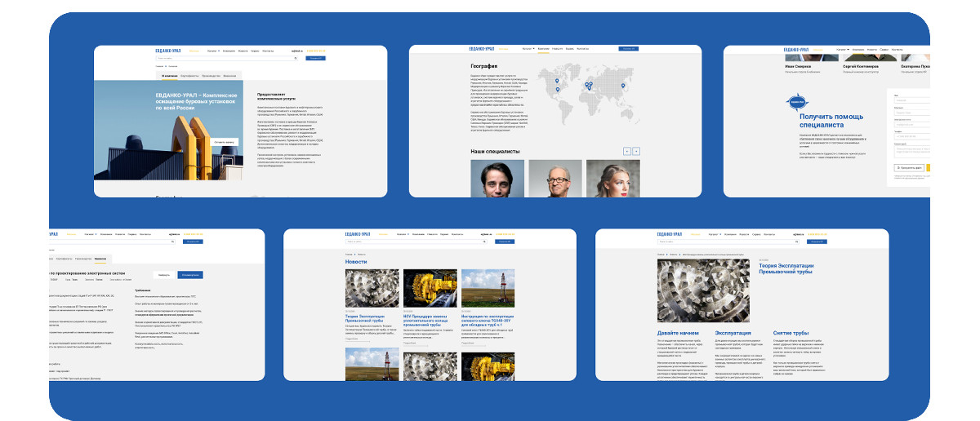
Task: Open first news thumbnail with drill bit
Action: 372,288
